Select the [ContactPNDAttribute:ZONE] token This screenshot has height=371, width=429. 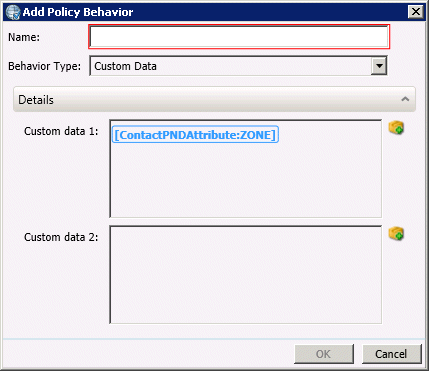[195, 135]
